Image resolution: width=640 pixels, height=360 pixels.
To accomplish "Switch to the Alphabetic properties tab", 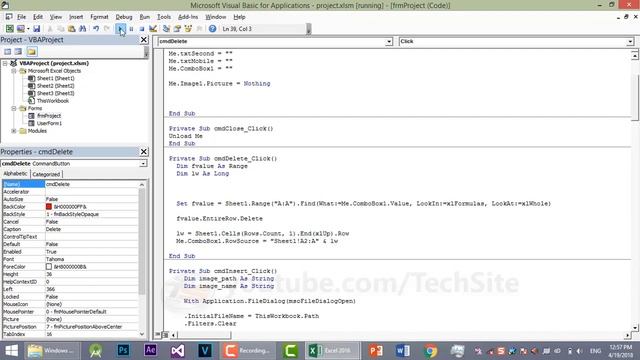I will point(16,173).
